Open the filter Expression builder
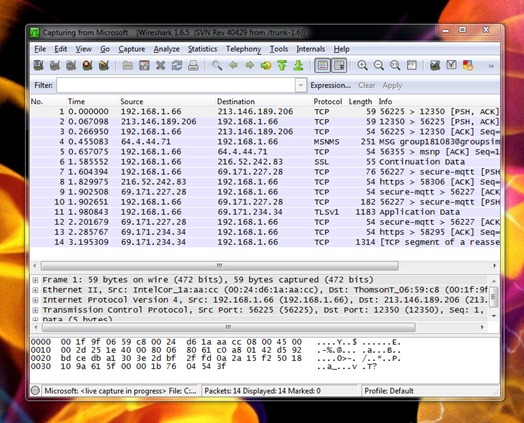Image resolution: width=524 pixels, height=423 pixels. point(331,86)
